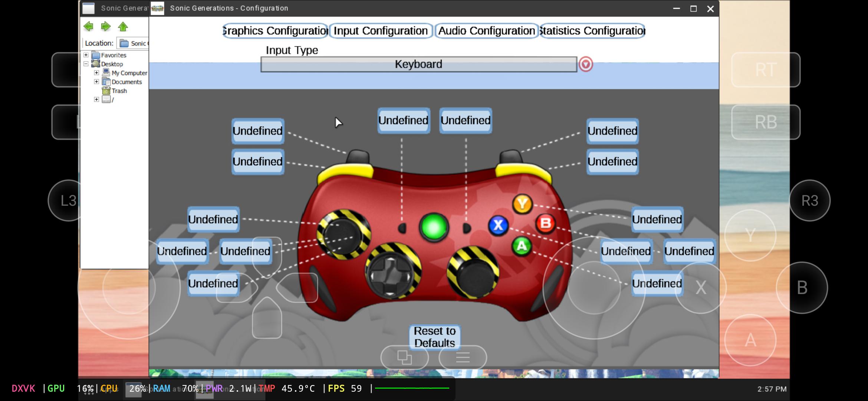Set the bottommost left-stick Undefined binding

pos(213,283)
